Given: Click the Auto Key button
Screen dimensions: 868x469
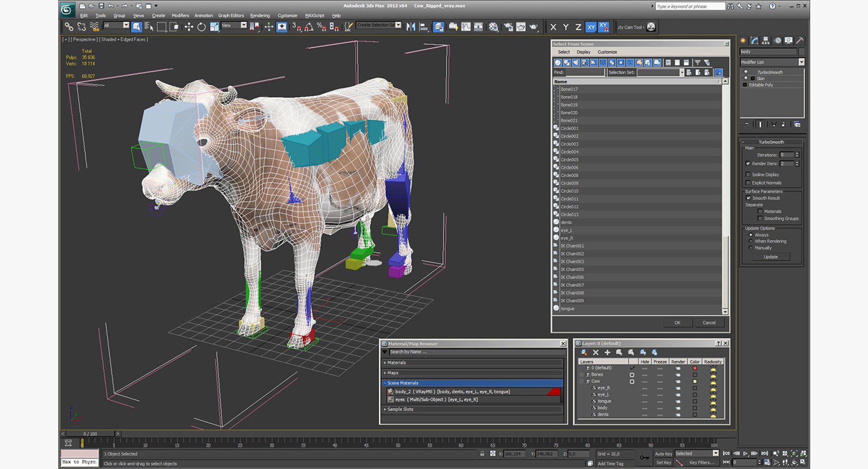Looking at the screenshot, I should (x=663, y=454).
